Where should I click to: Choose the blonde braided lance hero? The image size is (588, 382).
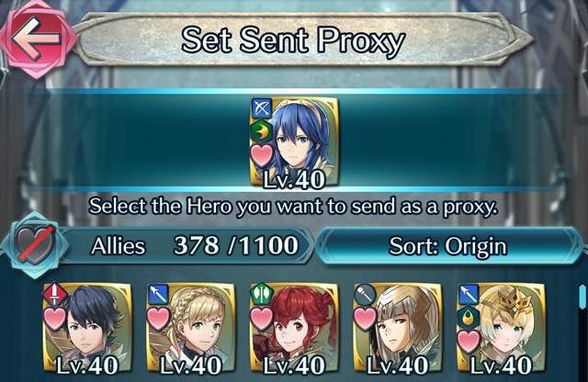[191, 328]
